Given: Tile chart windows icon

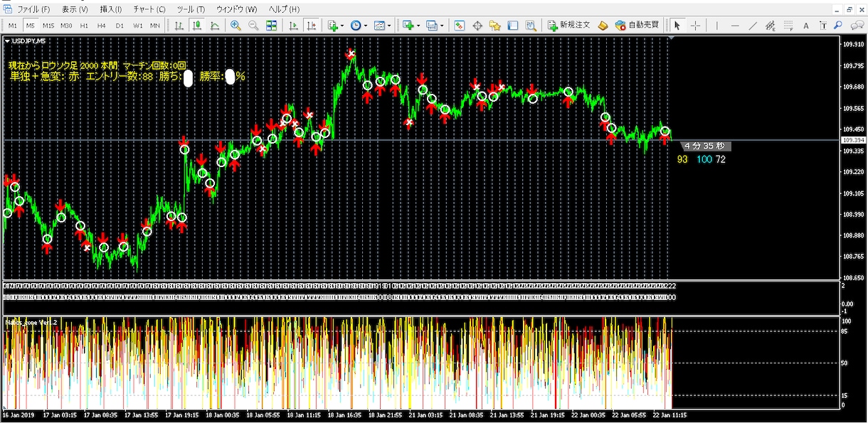Looking at the screenshot, I should click(271, 26).
